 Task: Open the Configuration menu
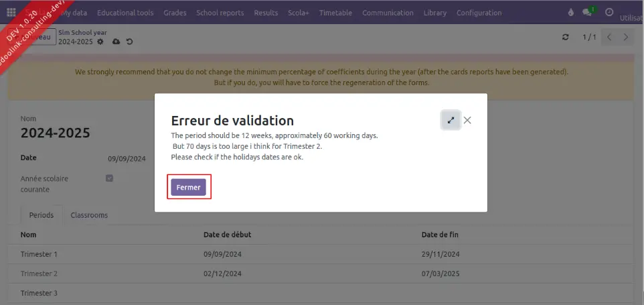[x=479, y=13]
